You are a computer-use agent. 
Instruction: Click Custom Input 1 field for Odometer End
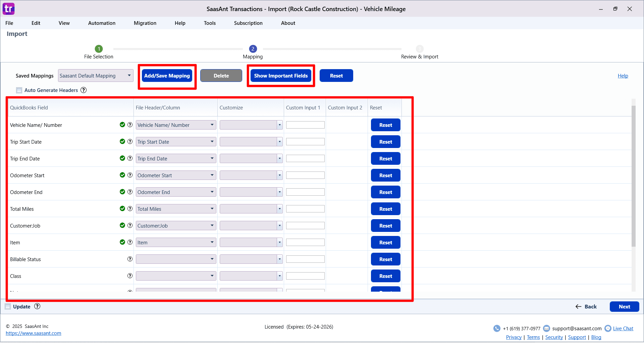(x=305, y=192)
